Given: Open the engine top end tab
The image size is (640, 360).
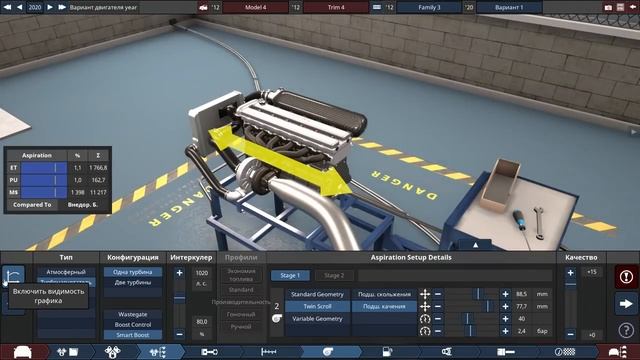Looking at the screenshot, I should 158,352.
